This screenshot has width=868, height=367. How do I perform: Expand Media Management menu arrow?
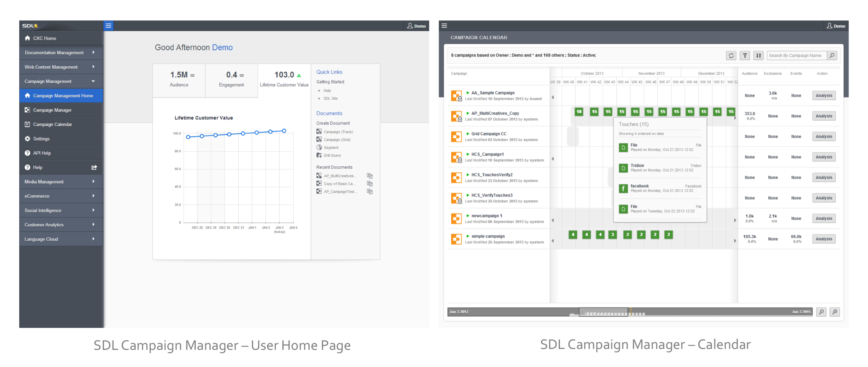[x=93, y=182]
